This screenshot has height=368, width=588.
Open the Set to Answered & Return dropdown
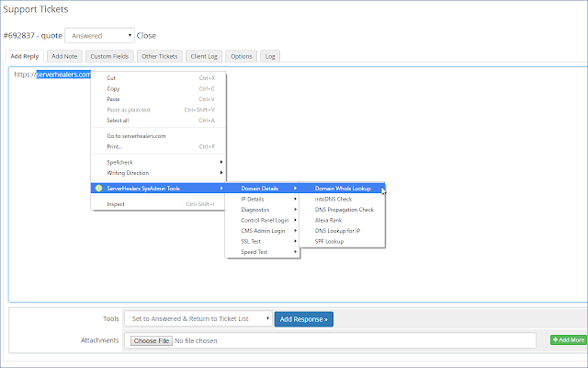(198, 319)
